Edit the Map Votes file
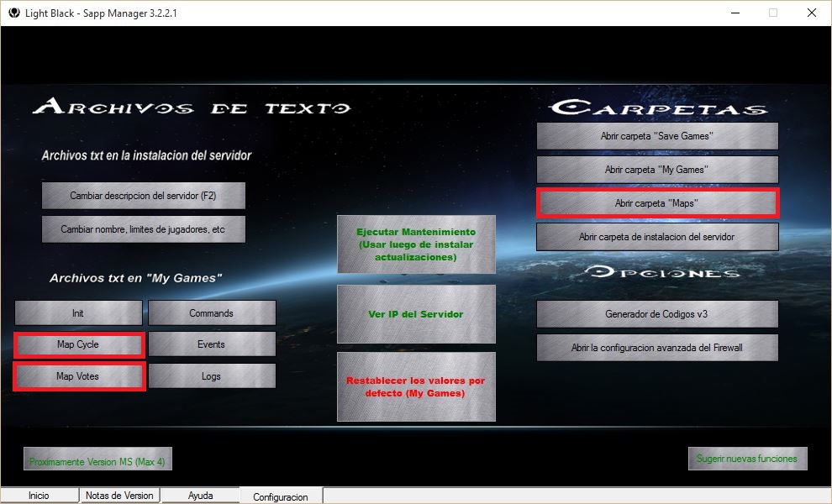The height and width of the screenshot is (504, 832). (78, 376)
